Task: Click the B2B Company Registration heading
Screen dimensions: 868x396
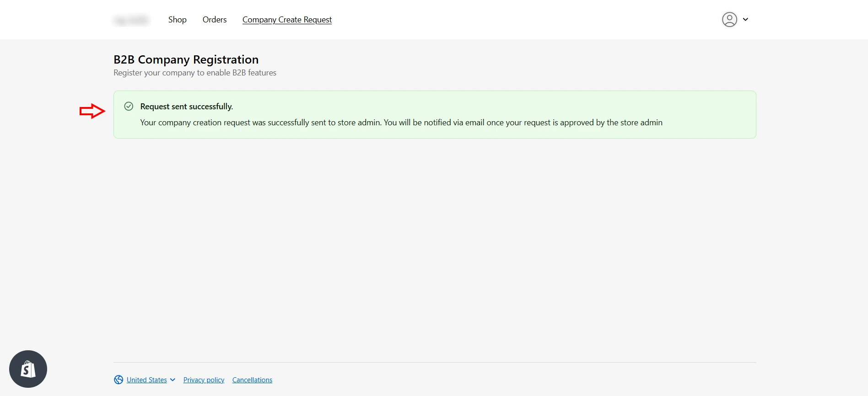Action: point(186,59)
